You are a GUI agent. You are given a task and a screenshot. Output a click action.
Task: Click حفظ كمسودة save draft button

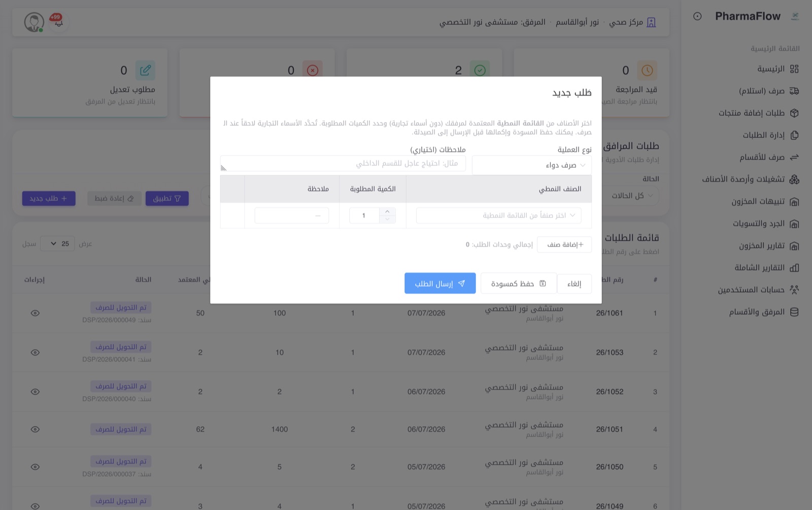tap(518, 283)
